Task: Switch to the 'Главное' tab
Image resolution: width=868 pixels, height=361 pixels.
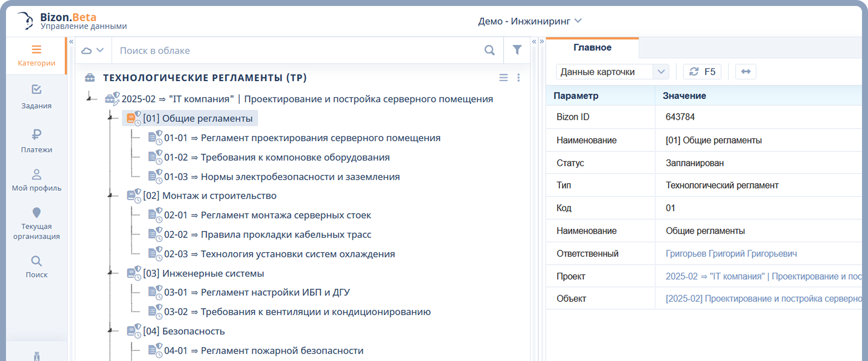Action: 592,48
